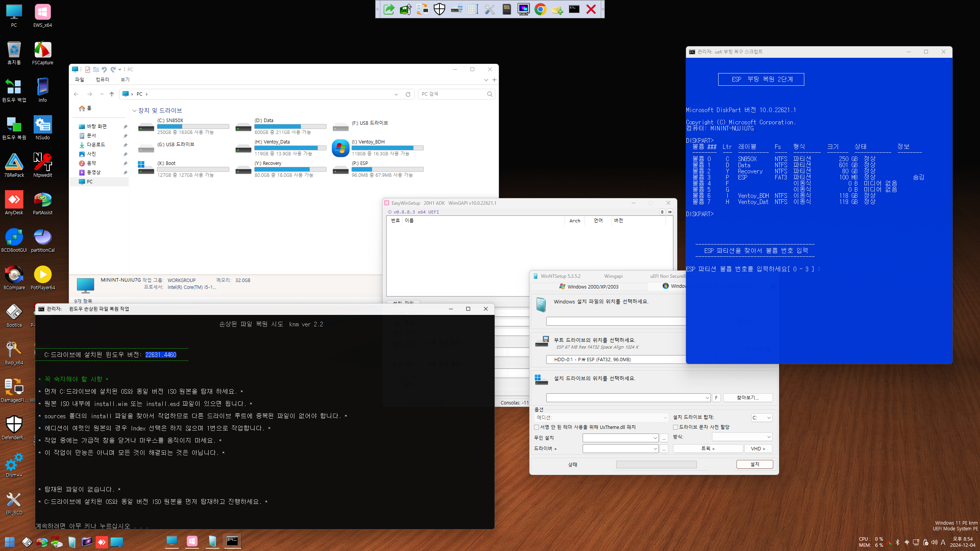The width and height of the screenshot is (980, 551).
Task: Open the Chrome browser from the top dock
Action: click(540, 9)
